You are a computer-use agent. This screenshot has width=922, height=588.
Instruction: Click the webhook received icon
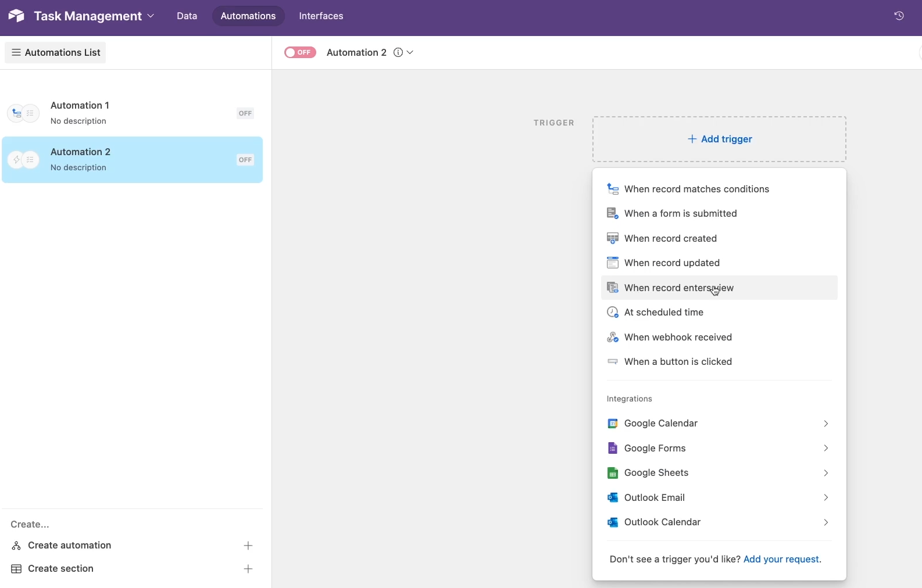612,337
